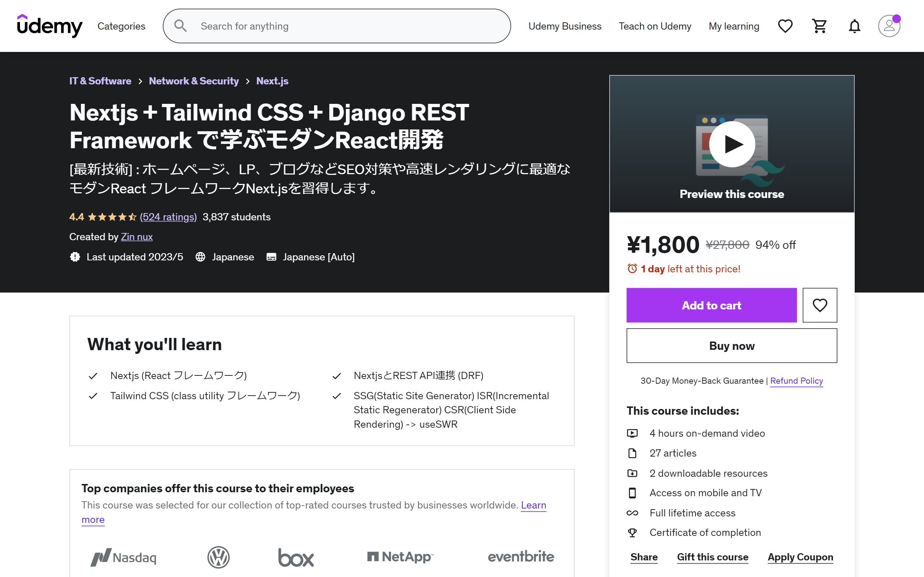This screenshot has width=924, height=577.
Task: Open the Categories menu
Action: [x=121, y=26]
